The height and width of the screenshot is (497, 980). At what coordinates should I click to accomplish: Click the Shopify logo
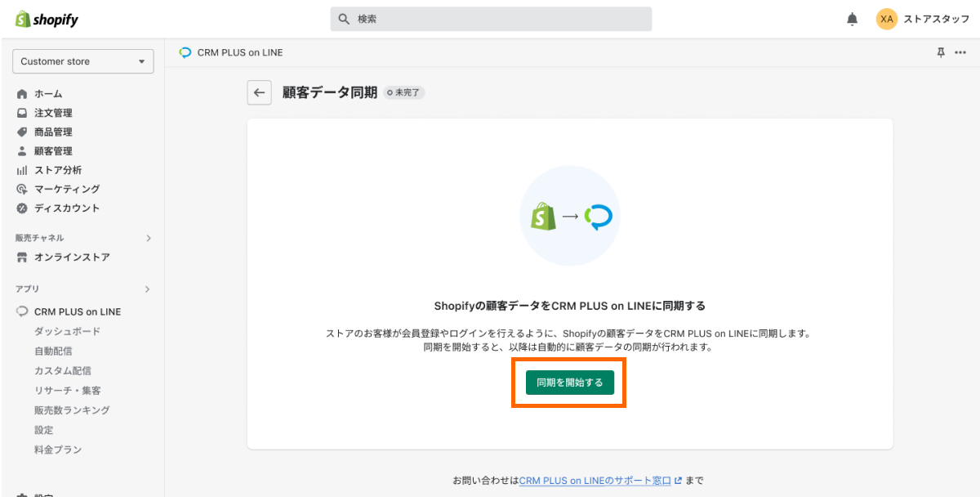(x=47, y=20)
